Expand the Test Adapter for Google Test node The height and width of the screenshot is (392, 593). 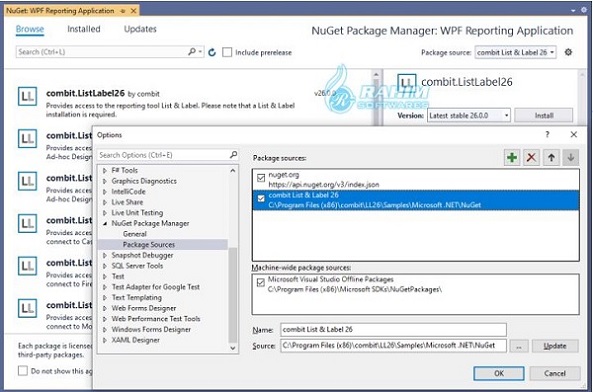(105, 287)
